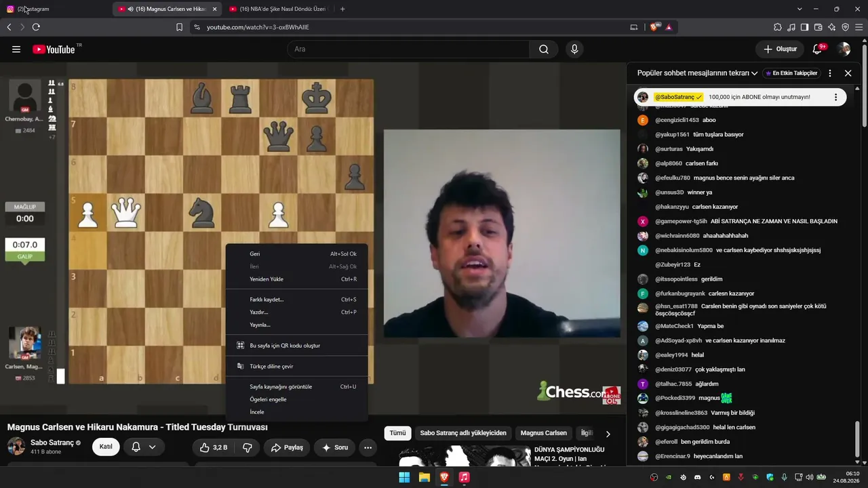Go back with the browser back arrow
This screenshot has height=488, width=868.
coord(9,27)
